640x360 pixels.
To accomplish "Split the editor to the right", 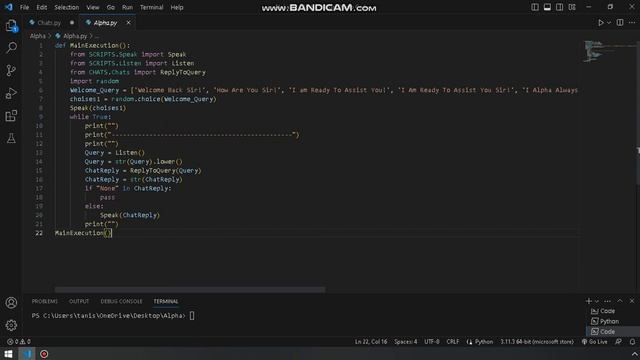I will pos(620,23).
